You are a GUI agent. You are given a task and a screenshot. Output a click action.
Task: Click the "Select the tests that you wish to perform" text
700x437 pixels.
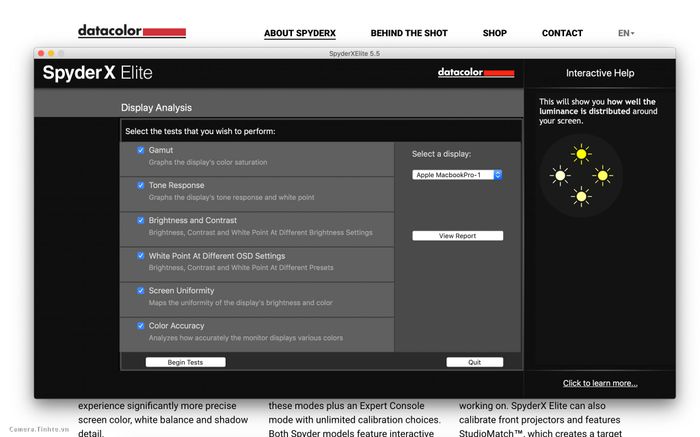coord(200,131)
